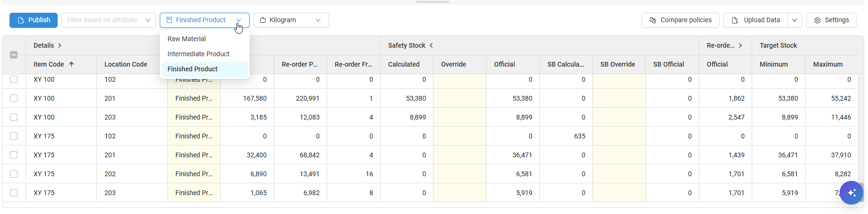Click the sort arrow next to Item Code
This screenshot has width=868, height=214.
(71, 64)
